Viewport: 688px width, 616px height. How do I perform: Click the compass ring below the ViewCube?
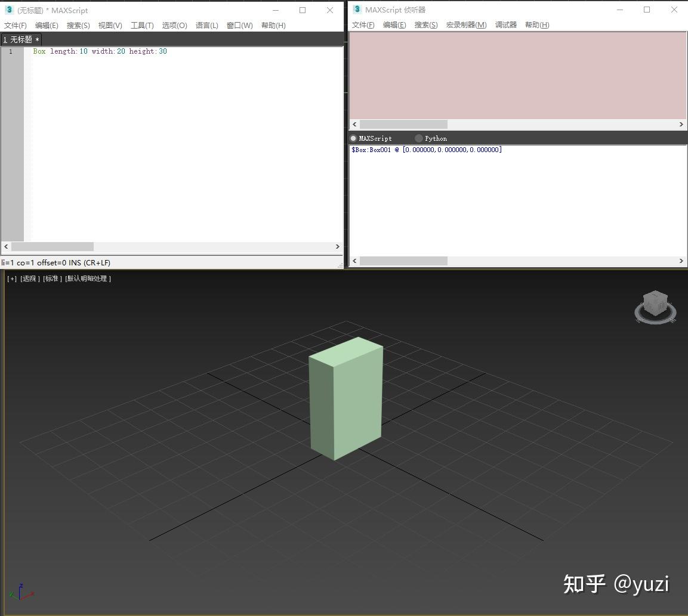click(655, 321)
